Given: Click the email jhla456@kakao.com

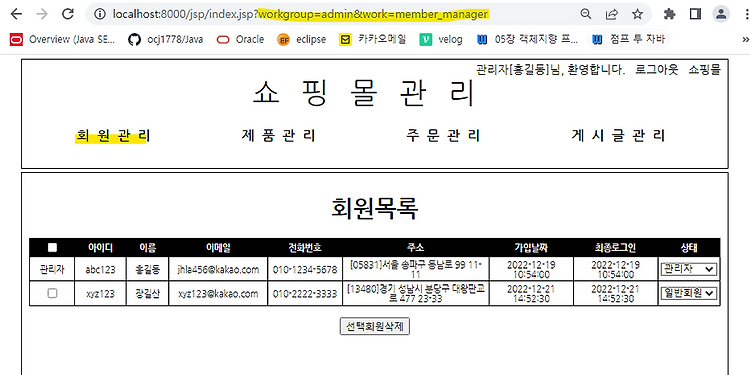Looking at the screenshot, I should tap(218, 270).
